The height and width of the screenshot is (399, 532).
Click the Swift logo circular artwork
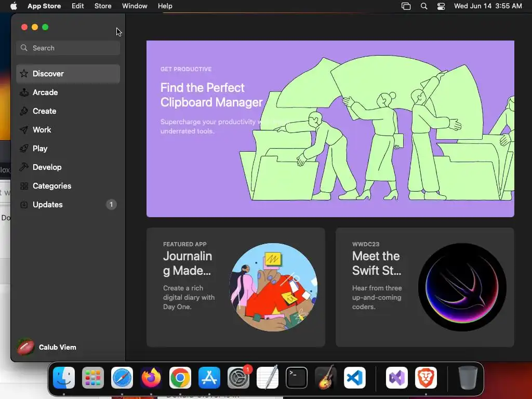[x=462, y=287]
